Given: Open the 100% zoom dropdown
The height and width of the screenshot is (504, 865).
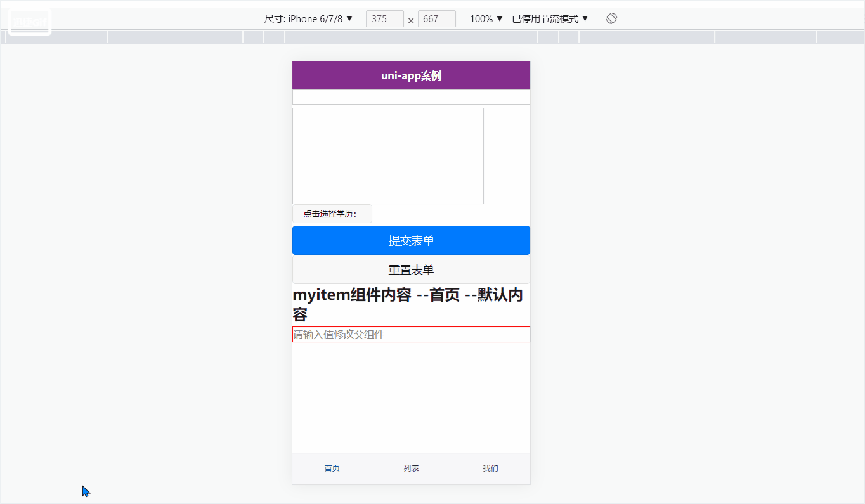Looking at the screenshot, I should click(486, 19).
